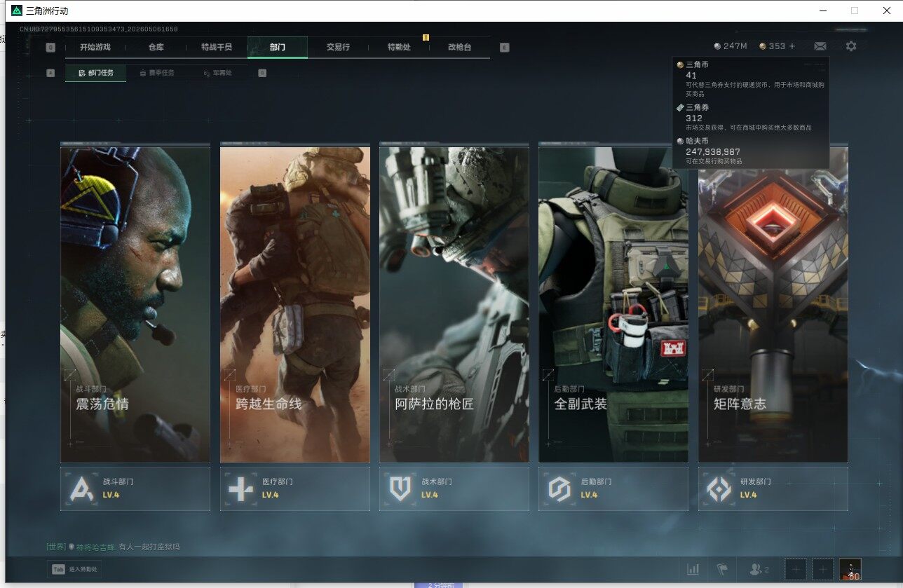Open the 特勤处 tab
The width and height of the screenshot is (903, 588).
[x=399, y=47]
